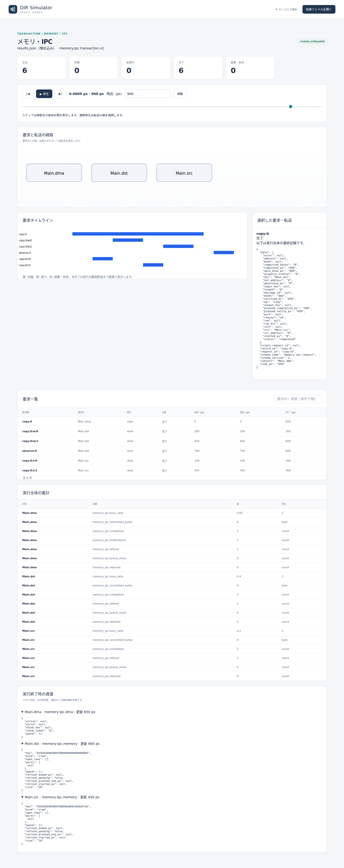Select the copy:0/r/1 request row
This screenshot has height=868, width=344.
(x=172, y=470)
